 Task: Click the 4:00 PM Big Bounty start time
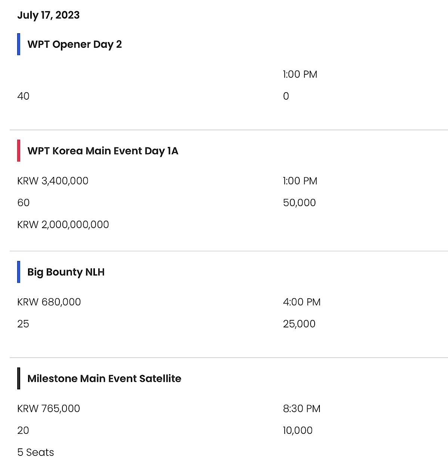pyautogui.click(x=302, y=302)
